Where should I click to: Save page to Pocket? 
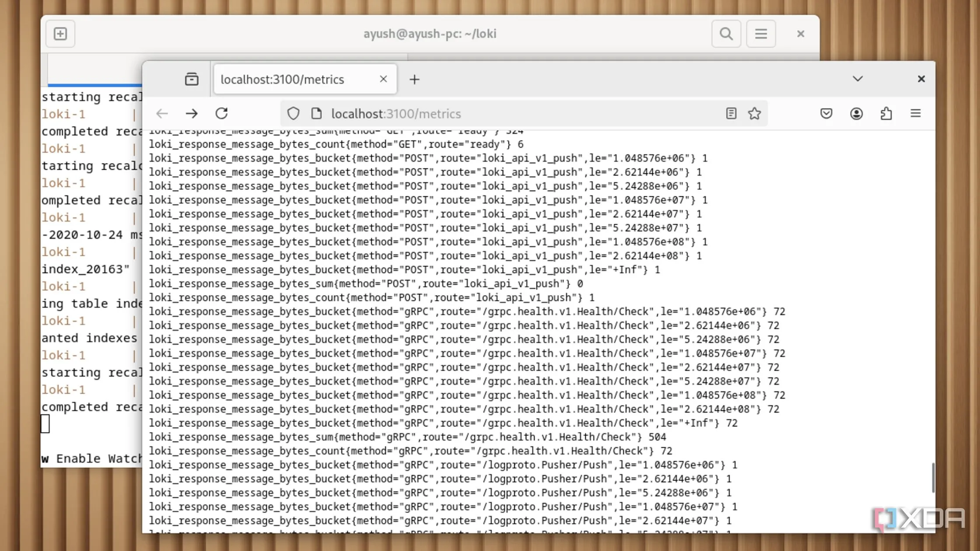point(826,114)
